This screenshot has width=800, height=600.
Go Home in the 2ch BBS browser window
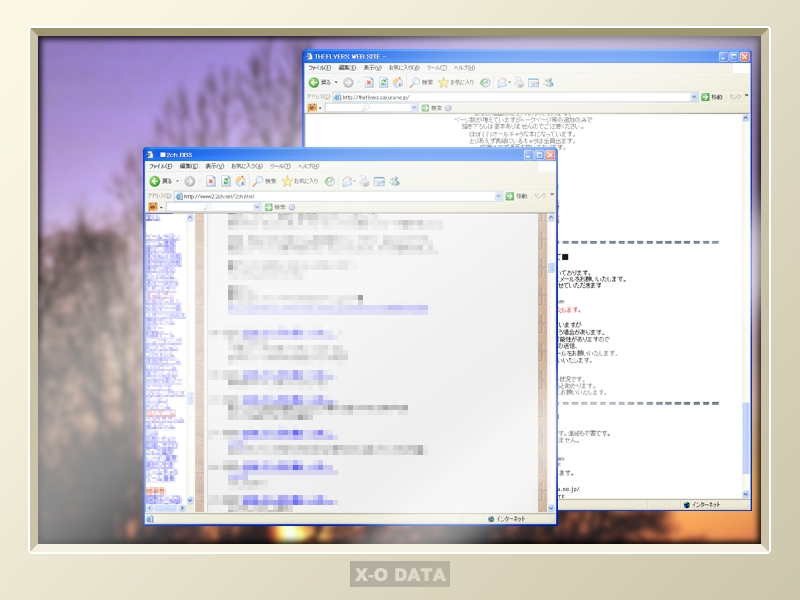pos(241,181)
